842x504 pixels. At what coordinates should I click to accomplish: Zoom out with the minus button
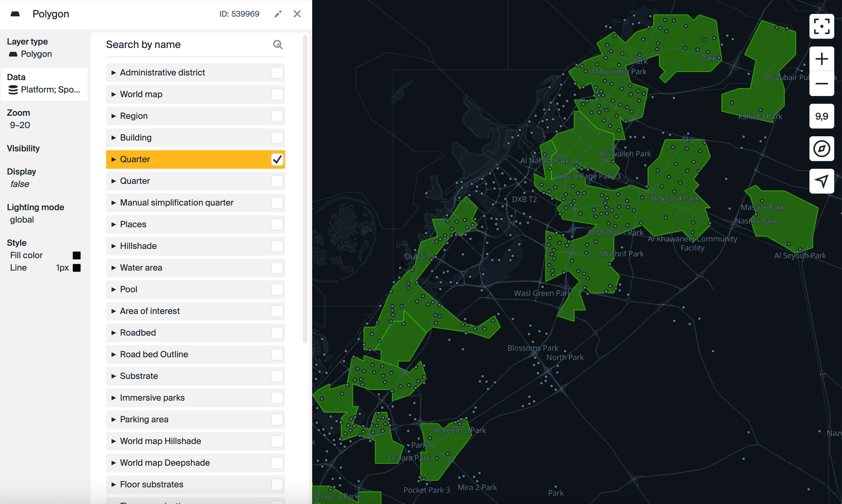(x=821, y=84)
